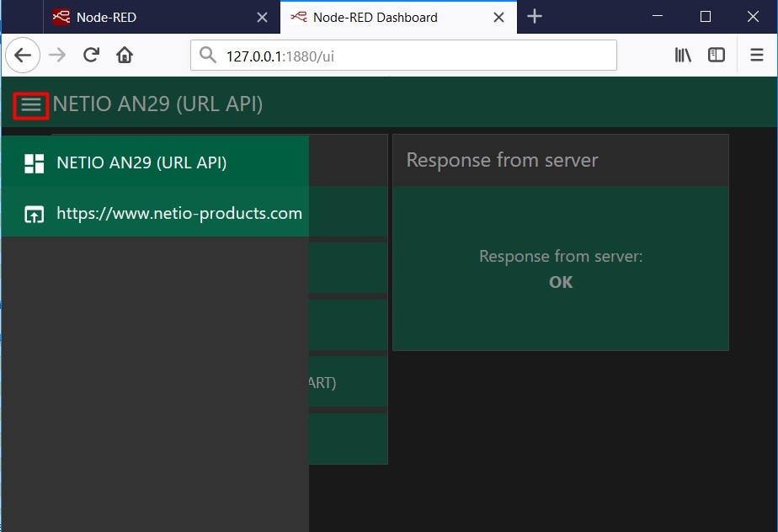Close the Node-RED Dashboard tab
778x532 pixels.
pyautogui.click(x=499, y=17)
